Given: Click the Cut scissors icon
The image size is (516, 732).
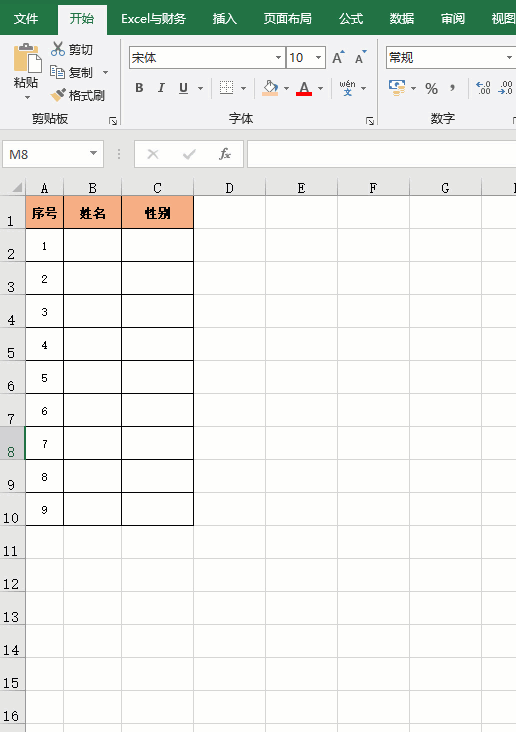Looking at the screenshot, I should [x=58, y=49].
